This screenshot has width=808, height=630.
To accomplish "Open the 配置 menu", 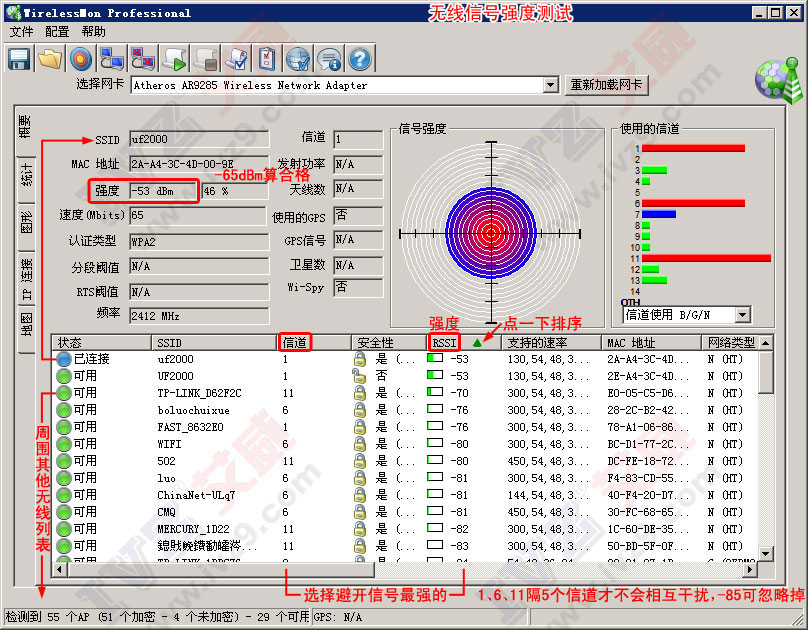I will (x=57, y=32).
